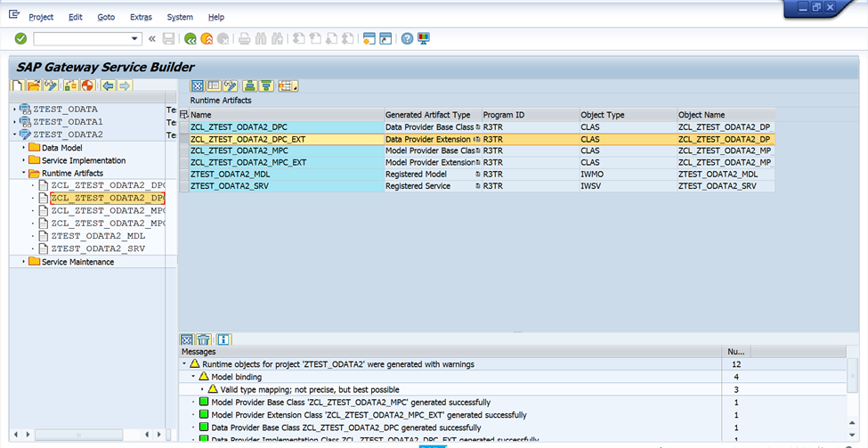Viewport: 868px width, 448px height.
Task: Collapse the ZTEST_ODATA2 project node
Action: tap(14, 134)
